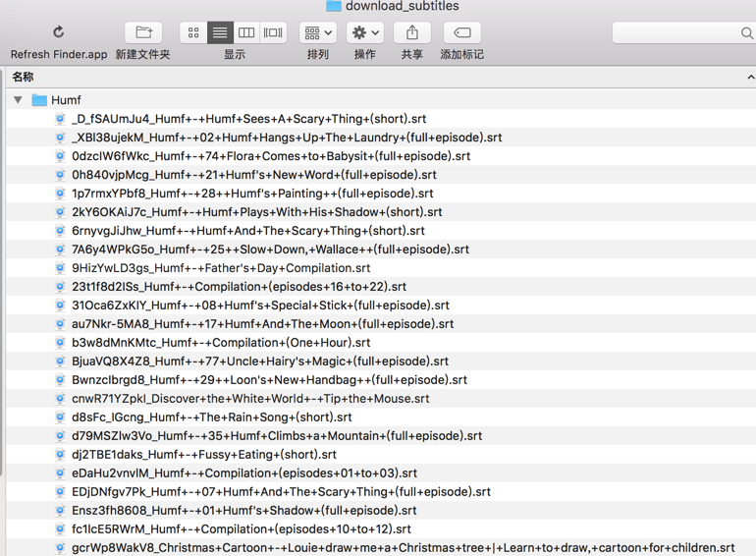Click srt icon of 6rnyvgJiJhw file
The image size is (756, 556).
[60, 231]
